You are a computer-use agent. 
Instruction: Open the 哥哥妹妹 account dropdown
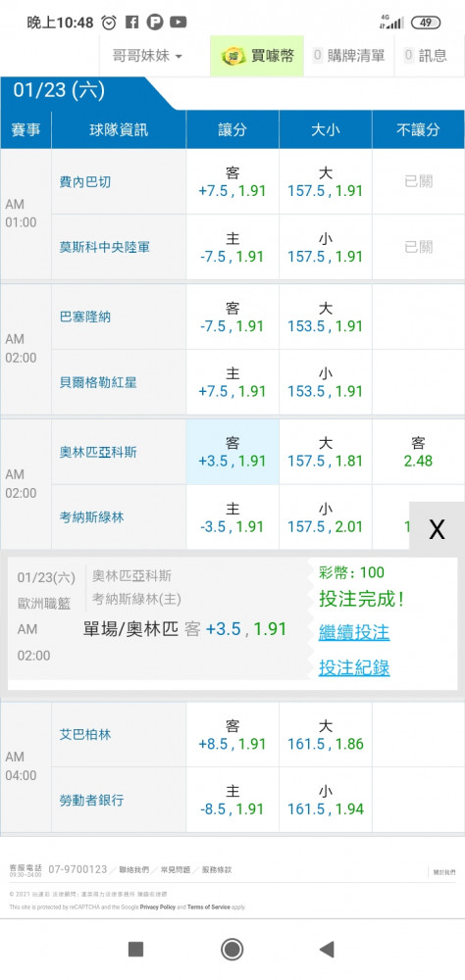pos(147,56)
